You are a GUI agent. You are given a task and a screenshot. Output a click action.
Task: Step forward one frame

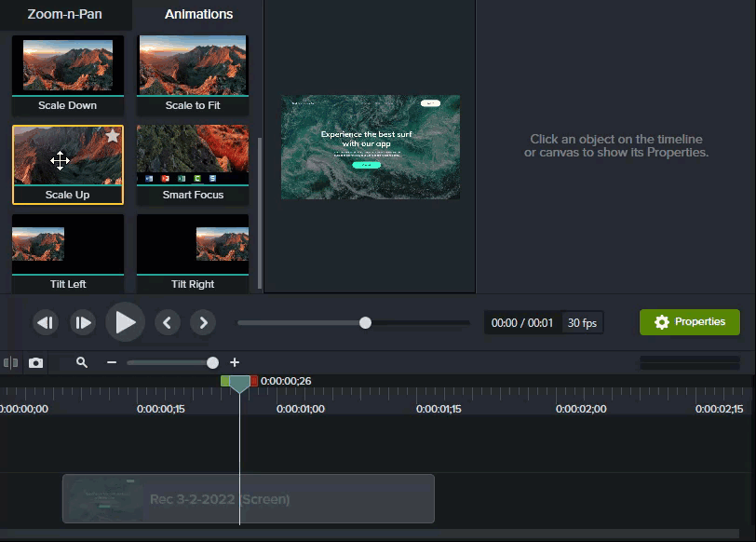coord(83,322)
